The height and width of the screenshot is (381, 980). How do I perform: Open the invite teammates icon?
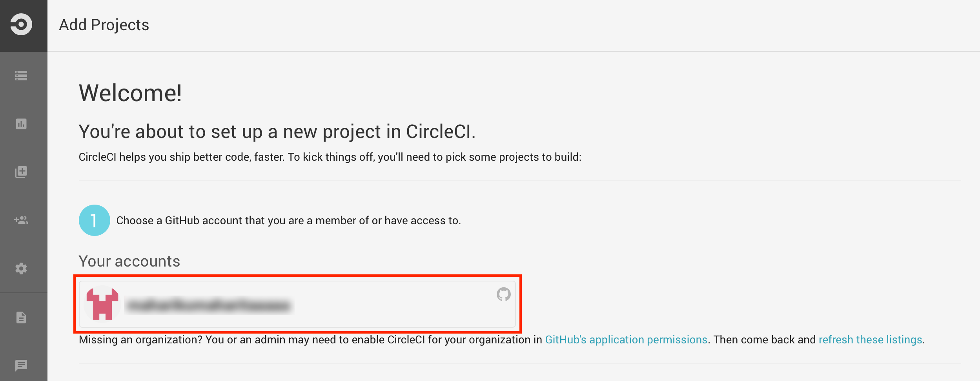pyautogui.click(x=20, y=220)
